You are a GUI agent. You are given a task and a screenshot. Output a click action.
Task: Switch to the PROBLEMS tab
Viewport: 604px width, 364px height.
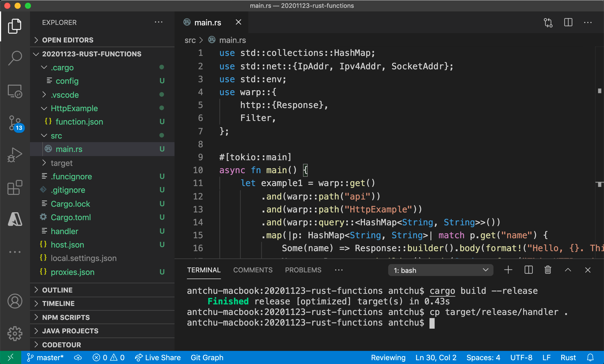tap(303, 270)
